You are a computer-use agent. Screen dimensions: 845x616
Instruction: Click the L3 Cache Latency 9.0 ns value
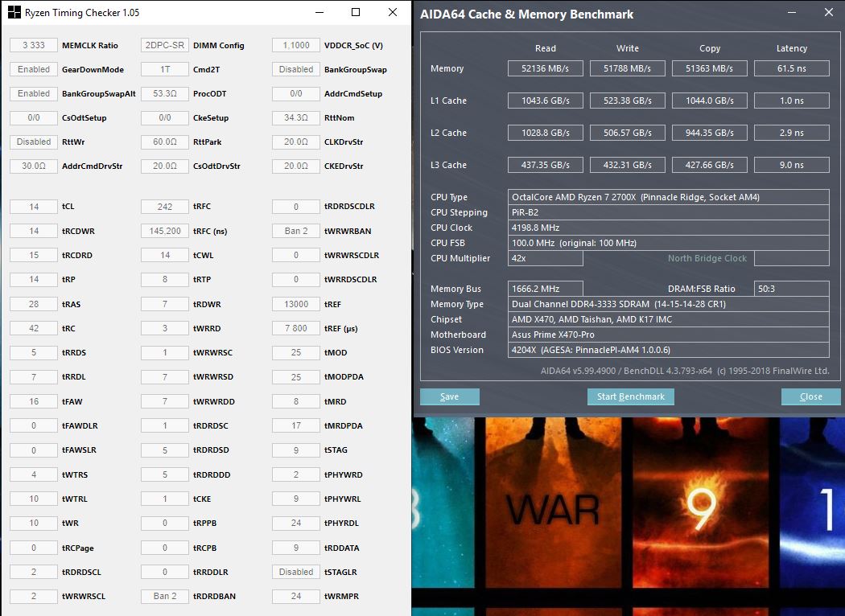792,166
